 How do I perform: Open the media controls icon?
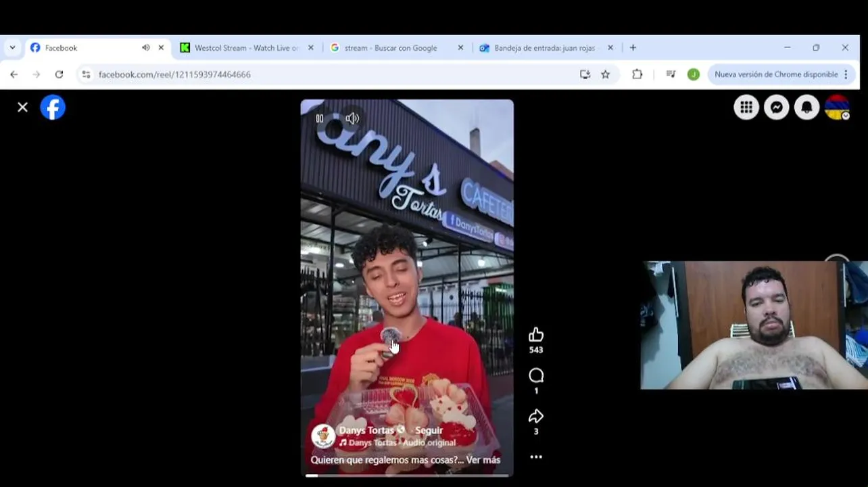[671, 74]
